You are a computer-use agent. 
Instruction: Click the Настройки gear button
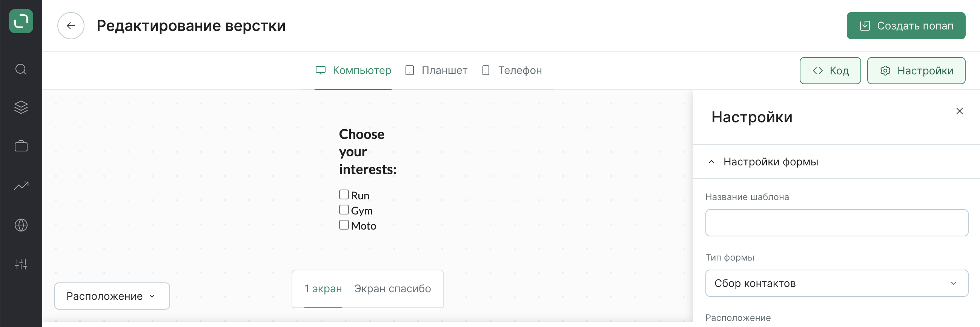pyautogui.click(x=916, y=71)
